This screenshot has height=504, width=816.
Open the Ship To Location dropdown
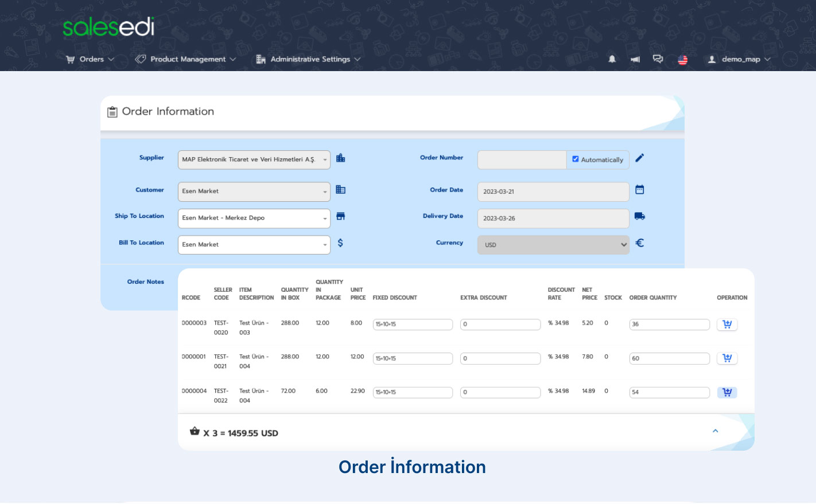254,218
